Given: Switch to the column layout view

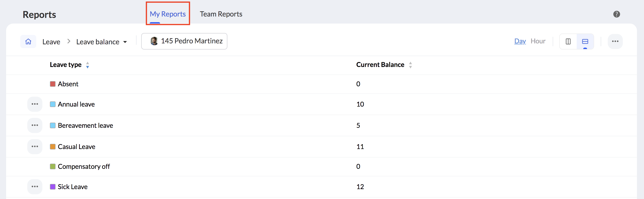Looking at the screenshot, I should click(x=568, y=41).
